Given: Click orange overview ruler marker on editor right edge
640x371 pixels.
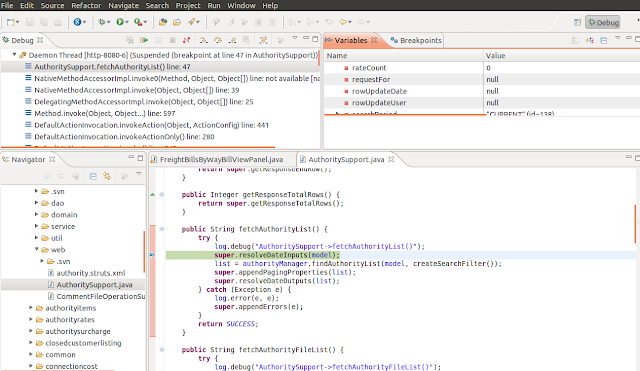Looking at the screenshot, I should coord(636,224).
